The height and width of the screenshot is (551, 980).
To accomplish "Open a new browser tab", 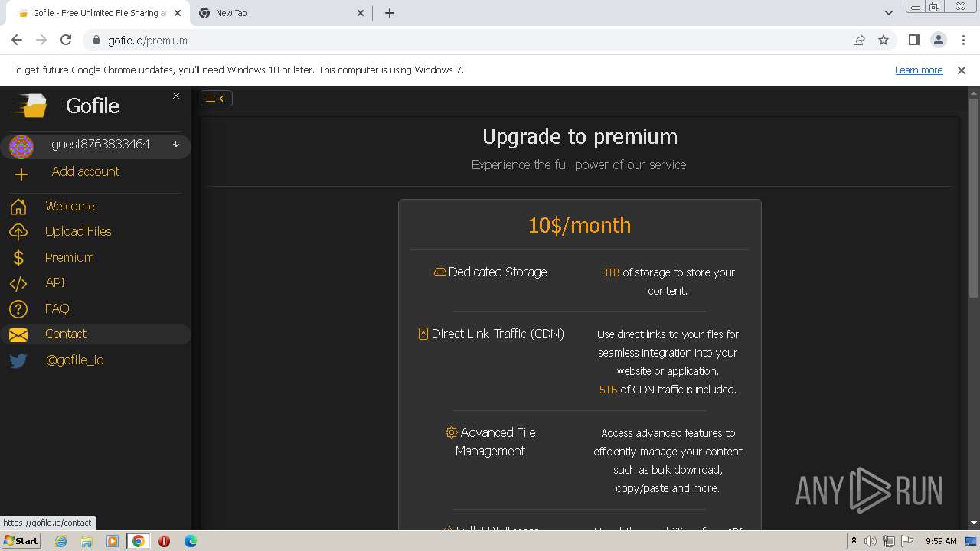I will point(390,13).
